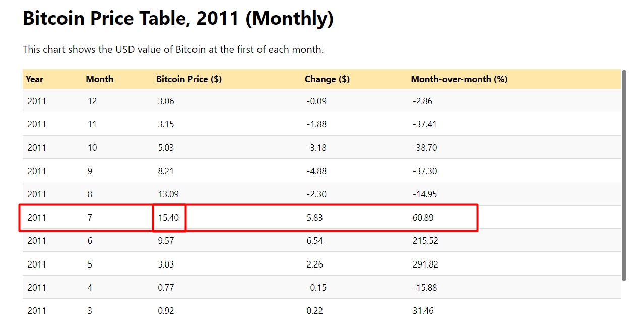Click the description sentence about USD value
The height and width of the screenshot is (332, 644).
tap(173, 50)
